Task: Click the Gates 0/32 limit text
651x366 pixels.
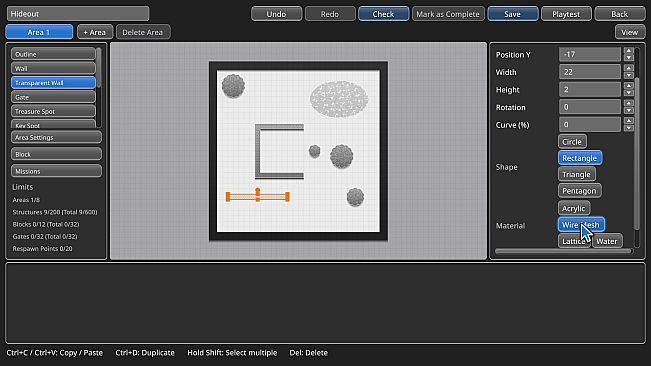Action: [x=45, y=236]
